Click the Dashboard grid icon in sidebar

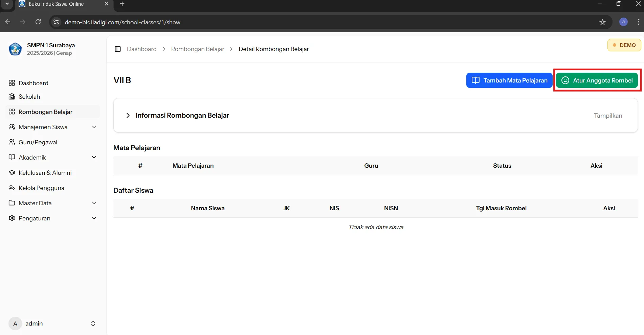click(x=12, y=83)
